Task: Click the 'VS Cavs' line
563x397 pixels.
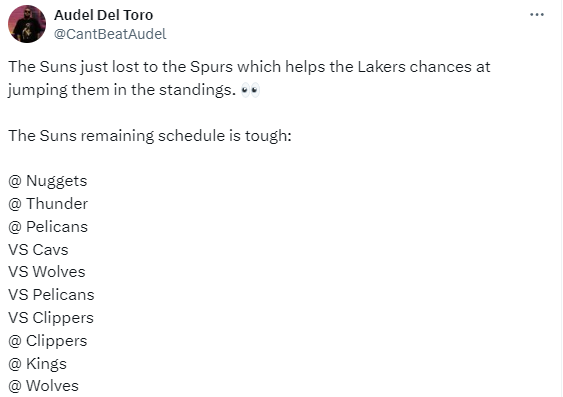Action: click(38, 250)
